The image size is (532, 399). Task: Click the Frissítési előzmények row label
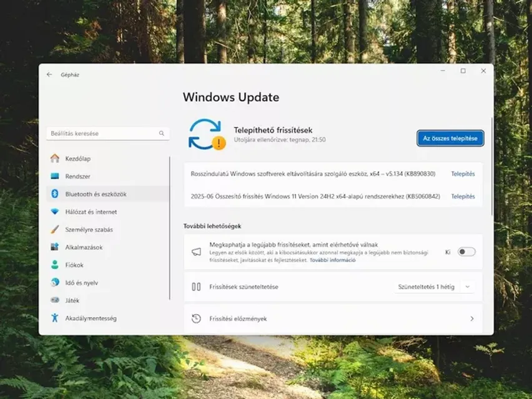(238, 318)
